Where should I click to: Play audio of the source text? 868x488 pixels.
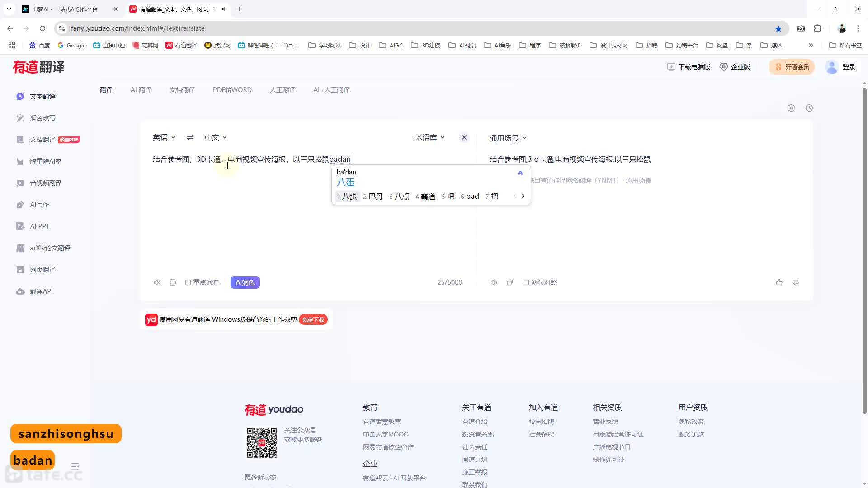(157, 282)
